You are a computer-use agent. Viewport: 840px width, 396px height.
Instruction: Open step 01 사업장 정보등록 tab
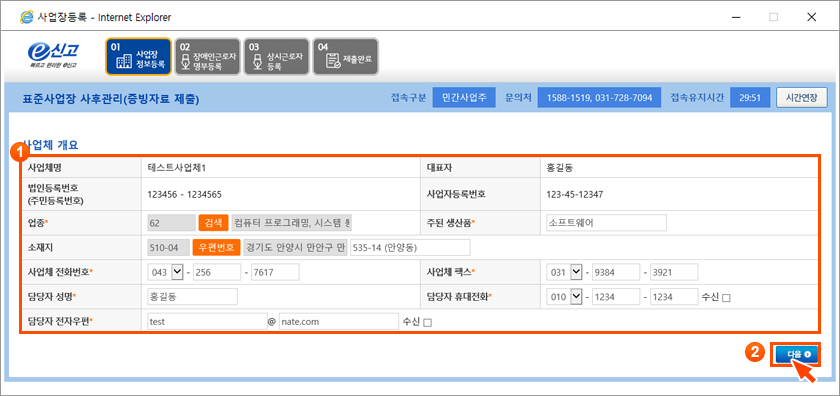138,57
